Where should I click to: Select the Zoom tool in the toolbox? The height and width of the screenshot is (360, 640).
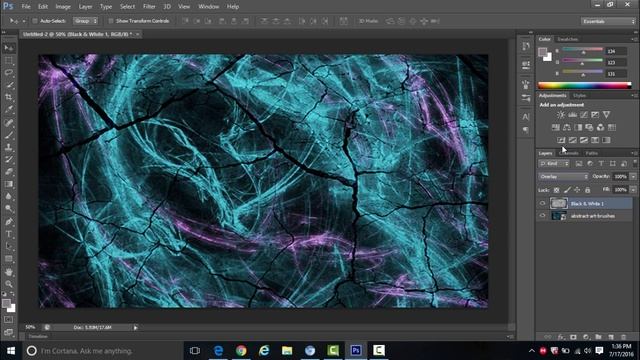click(x=9, y=284)
